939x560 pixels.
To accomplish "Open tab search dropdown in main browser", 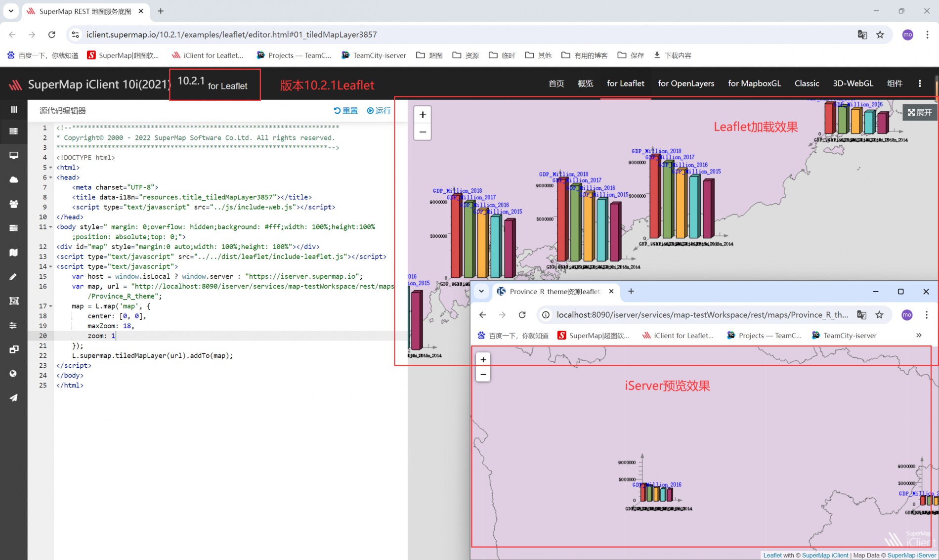I will click(11, 11).
